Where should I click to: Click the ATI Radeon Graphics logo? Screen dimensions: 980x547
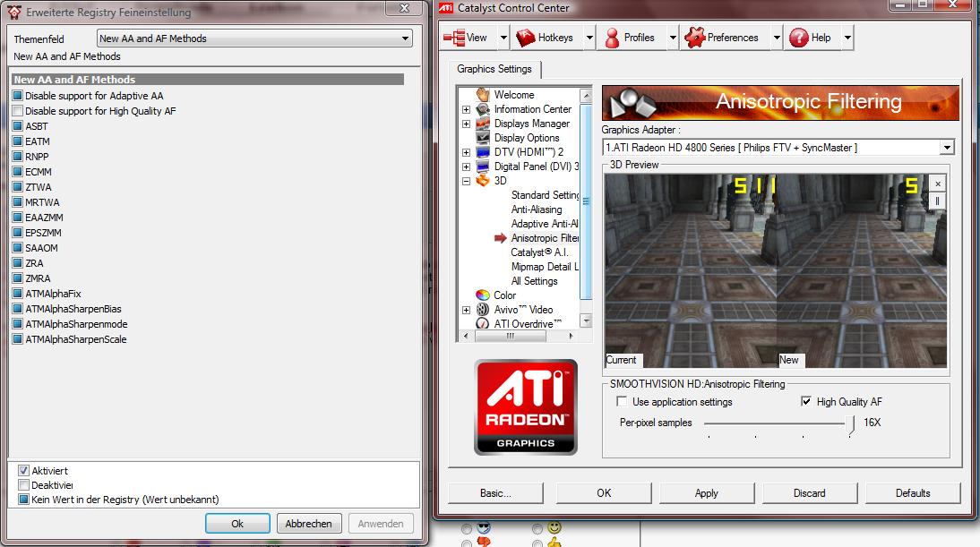[526, 406]
